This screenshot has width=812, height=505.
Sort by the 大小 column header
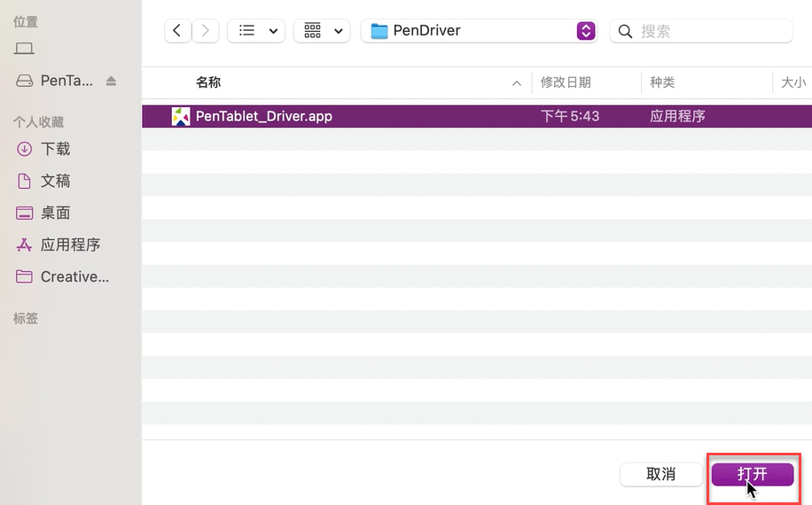coord(793,82)
